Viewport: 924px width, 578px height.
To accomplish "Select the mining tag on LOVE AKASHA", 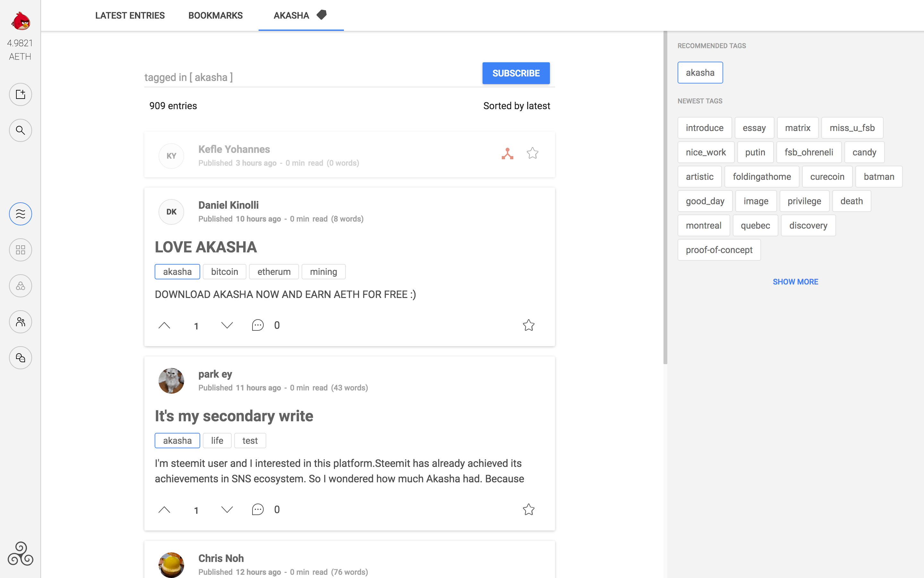I will (323, 272).
